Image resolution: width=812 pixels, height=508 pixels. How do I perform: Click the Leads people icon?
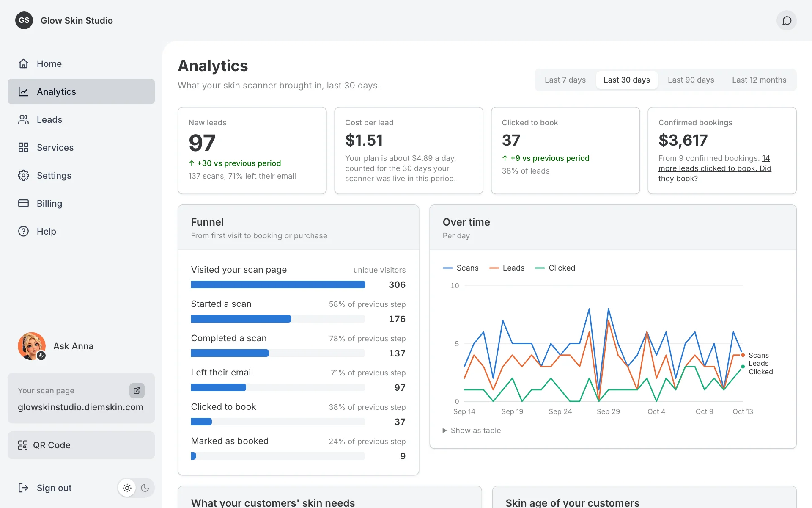[x=23, y=119]
